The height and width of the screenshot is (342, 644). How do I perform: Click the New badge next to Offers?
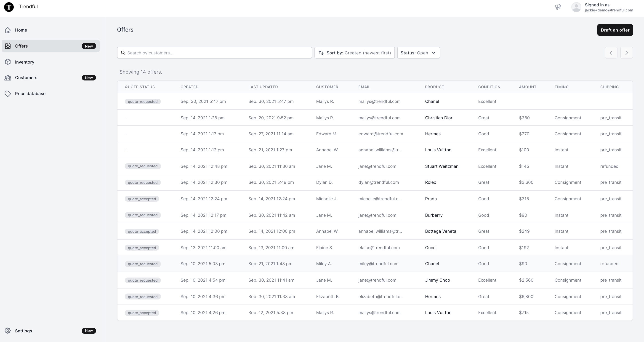(x=89, y=46)
